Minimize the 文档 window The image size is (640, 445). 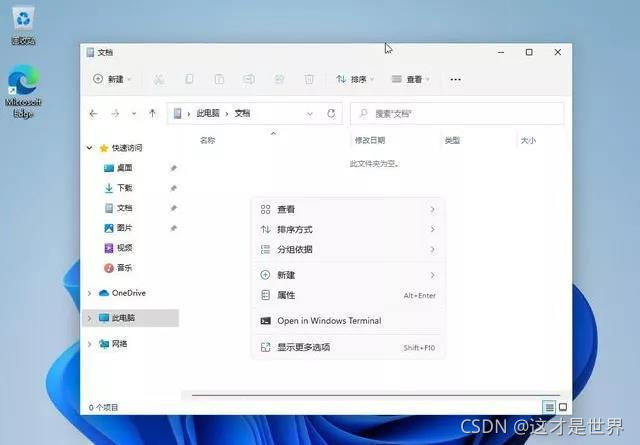(x=501, y=52)
